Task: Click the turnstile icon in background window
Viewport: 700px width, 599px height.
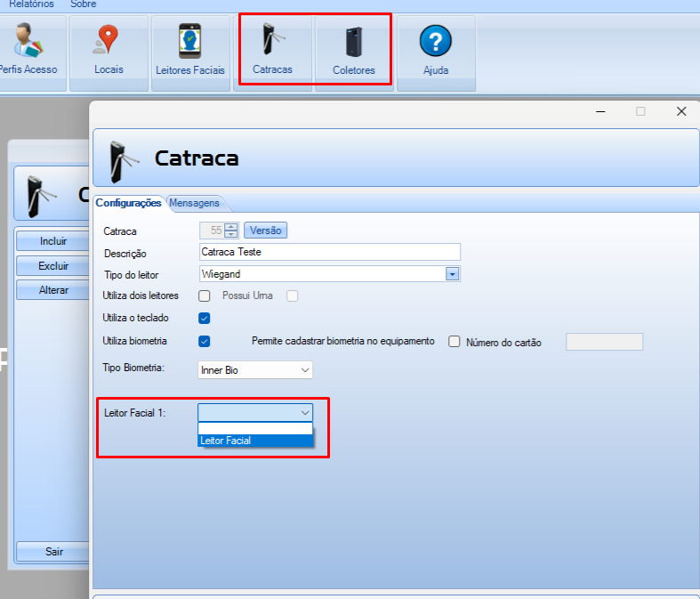Action: point(42,197)
